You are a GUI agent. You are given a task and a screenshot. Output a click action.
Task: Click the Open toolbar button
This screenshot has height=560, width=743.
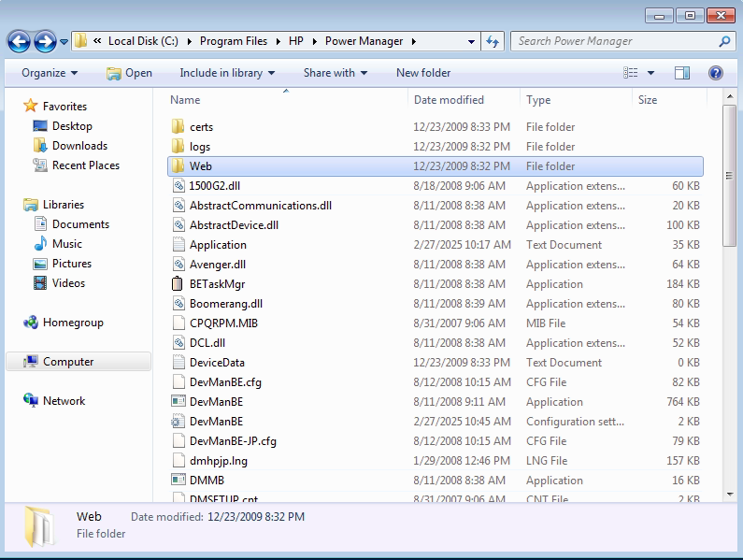[129, 73]
